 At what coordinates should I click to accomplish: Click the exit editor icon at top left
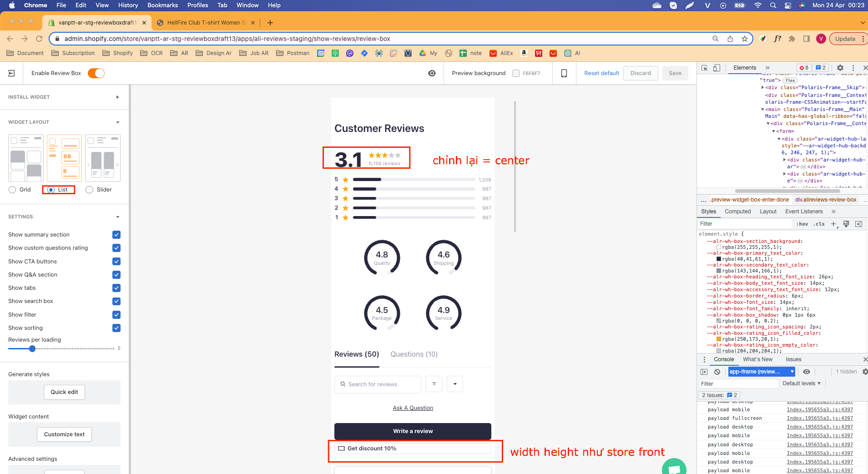click(11, 73)
